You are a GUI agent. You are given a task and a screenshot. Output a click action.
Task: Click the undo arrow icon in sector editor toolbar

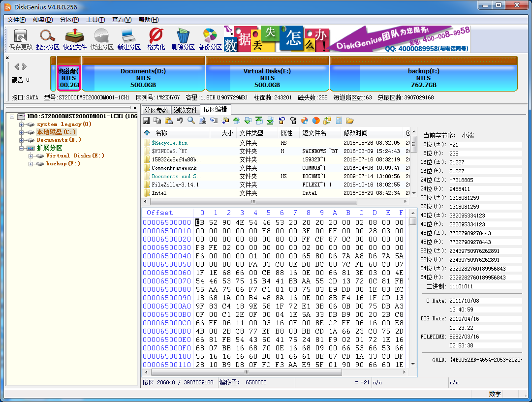[180, 121]
